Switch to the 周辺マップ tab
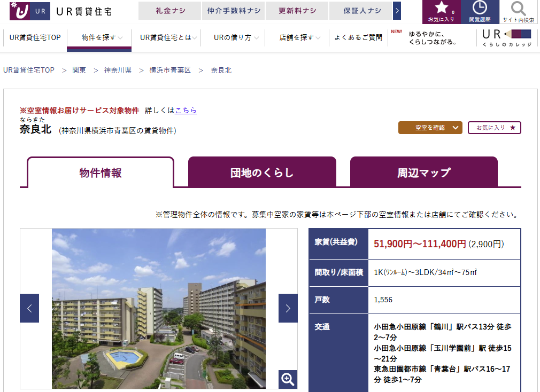Image resolution: width=540 pixels, height=392 pixels. (x=423, y=173)
